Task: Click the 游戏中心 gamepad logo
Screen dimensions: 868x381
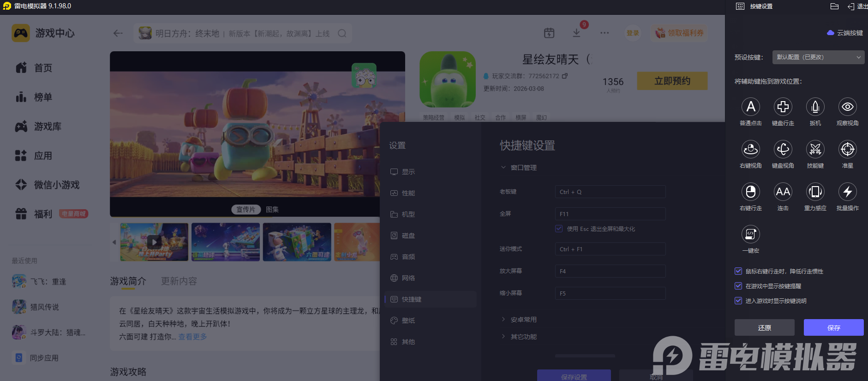Action: [x=21, y=33]
